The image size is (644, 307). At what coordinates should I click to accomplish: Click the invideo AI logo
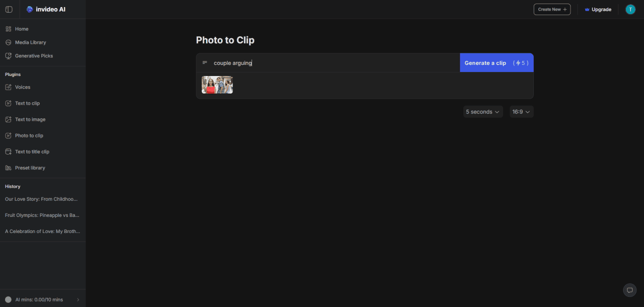tap(46, 10)
